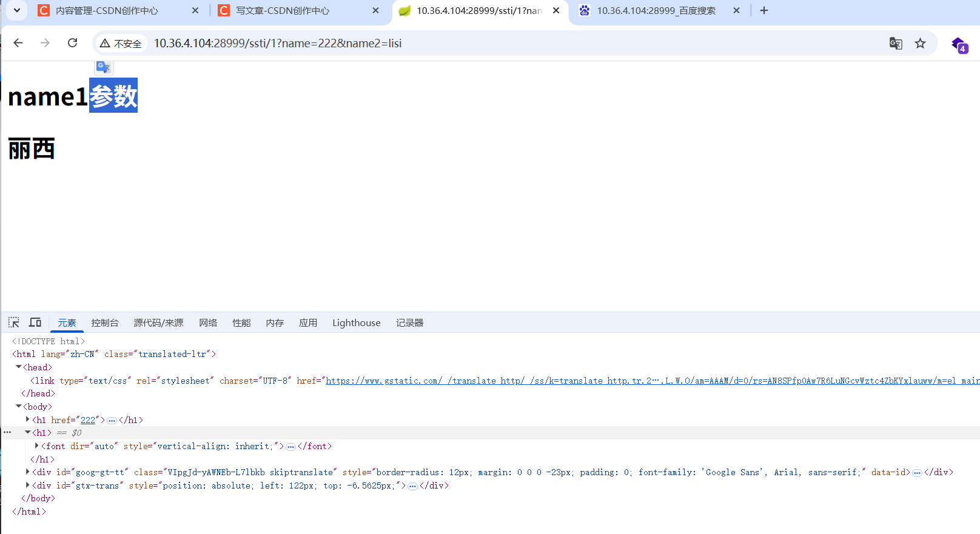Select the closing </head> tag line
980x534 pixels.
pos(38,393)
